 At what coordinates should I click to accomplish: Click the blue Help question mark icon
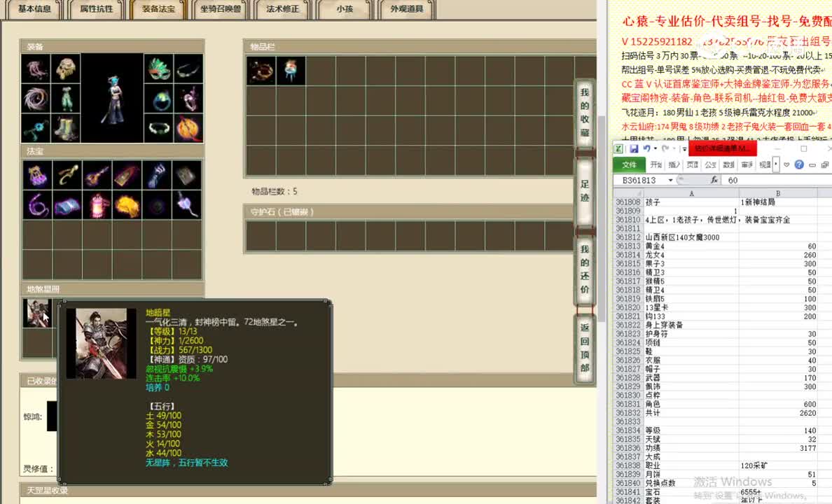(800, 164)
